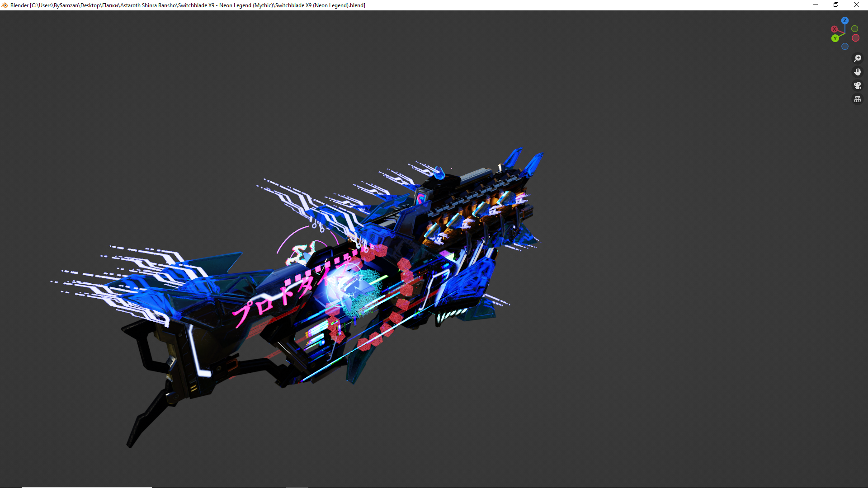Click the hand pan view button

(x=857, y=72)
